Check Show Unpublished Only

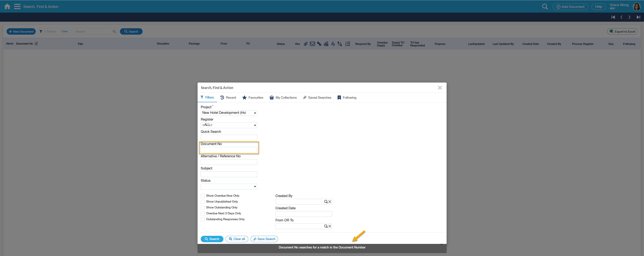tap(203, 202)
